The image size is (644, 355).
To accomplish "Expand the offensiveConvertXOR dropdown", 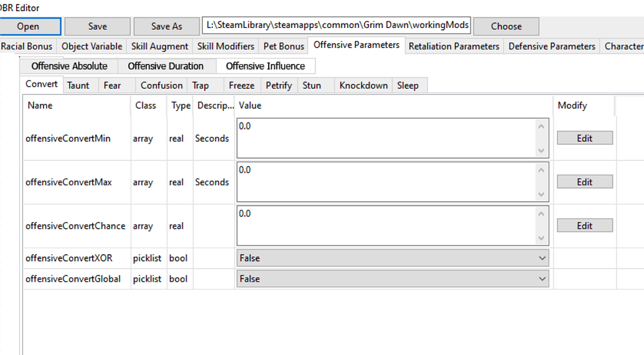I will [393, 258].
